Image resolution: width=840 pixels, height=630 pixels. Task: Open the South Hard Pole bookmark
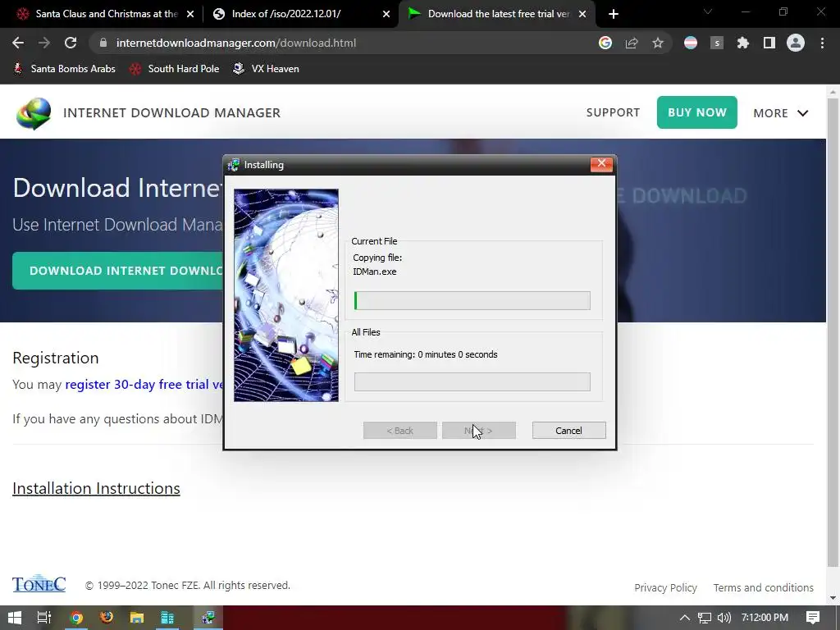[x=175, y=69]
